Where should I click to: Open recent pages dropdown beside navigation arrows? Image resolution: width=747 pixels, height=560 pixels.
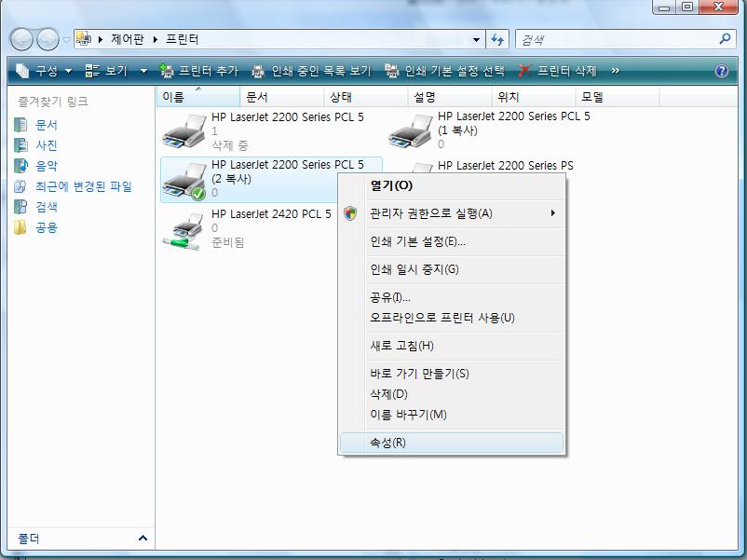pyautogui.click(x=66, y=40)
